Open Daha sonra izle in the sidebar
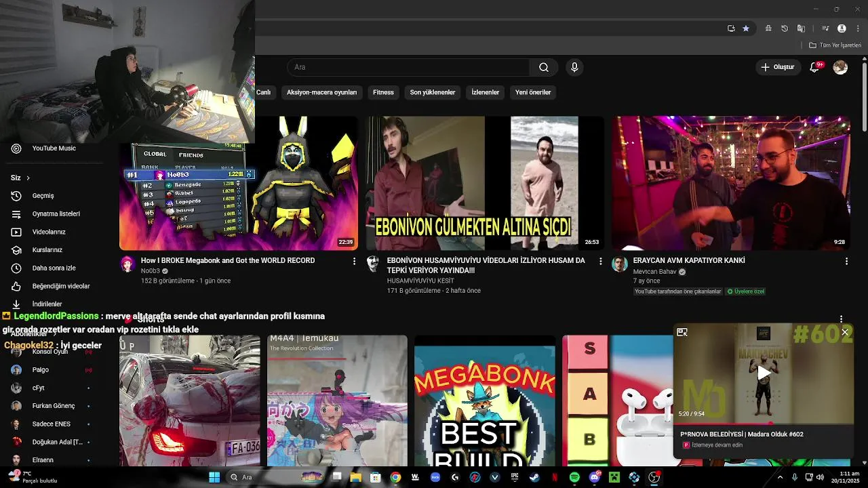 [x=54, y=268]
